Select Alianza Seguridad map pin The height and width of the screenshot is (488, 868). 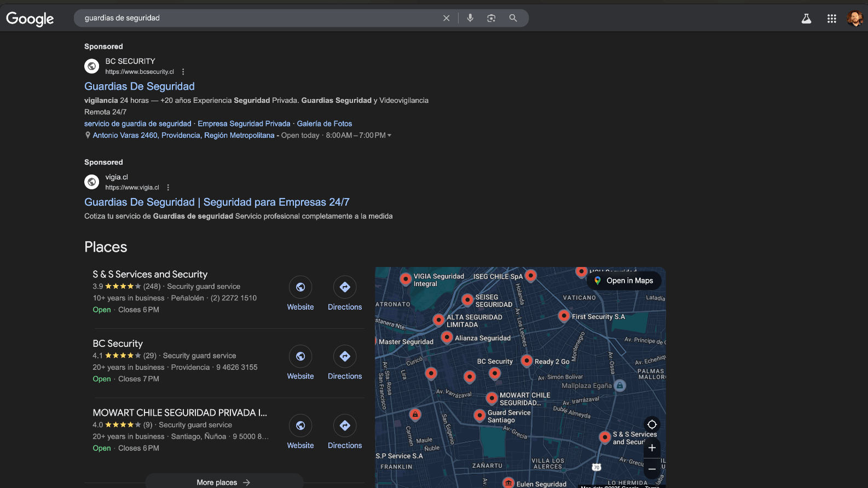(x=447, y=337)
